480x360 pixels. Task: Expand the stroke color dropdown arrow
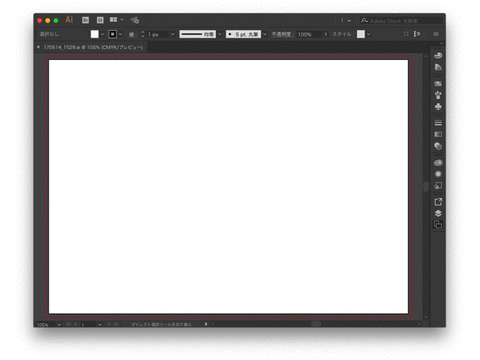[x=120, y=34]
